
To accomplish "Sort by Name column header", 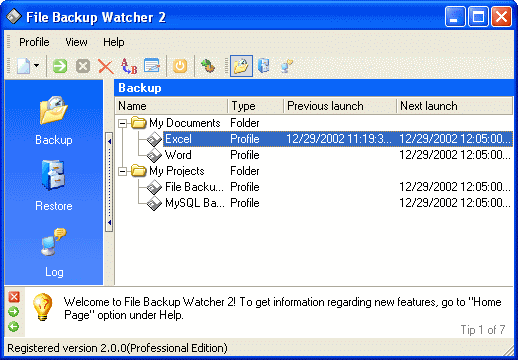I will (x=171, y=106).
